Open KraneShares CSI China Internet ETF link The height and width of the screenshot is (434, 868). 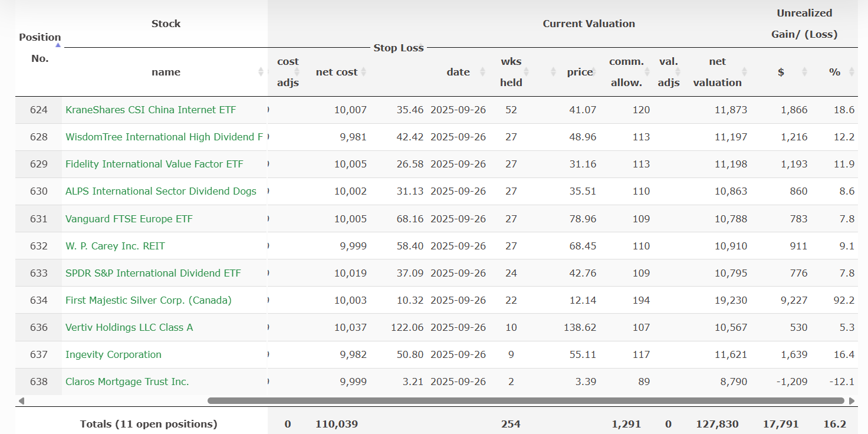coord(150,110)
